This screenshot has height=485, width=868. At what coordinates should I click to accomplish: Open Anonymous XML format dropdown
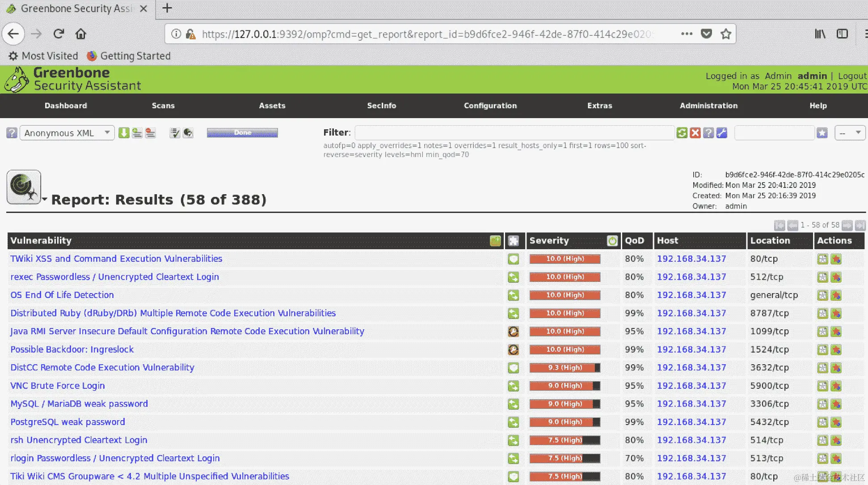point(67,133)
